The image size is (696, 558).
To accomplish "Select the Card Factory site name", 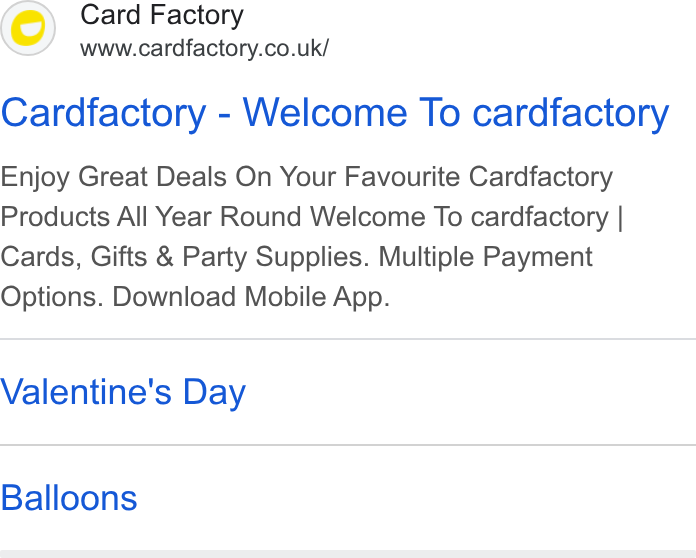I will click(x=162, y=15).
